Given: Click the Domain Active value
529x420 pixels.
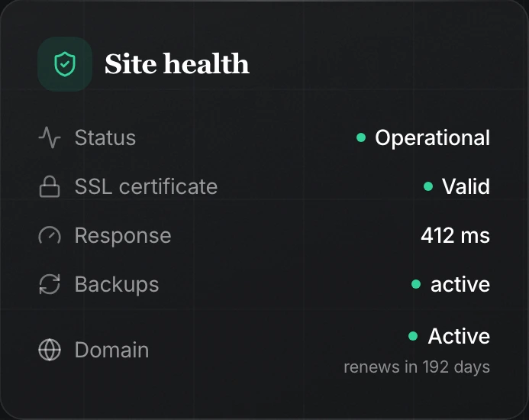Looking at the screenshot, I should [459, 336].
